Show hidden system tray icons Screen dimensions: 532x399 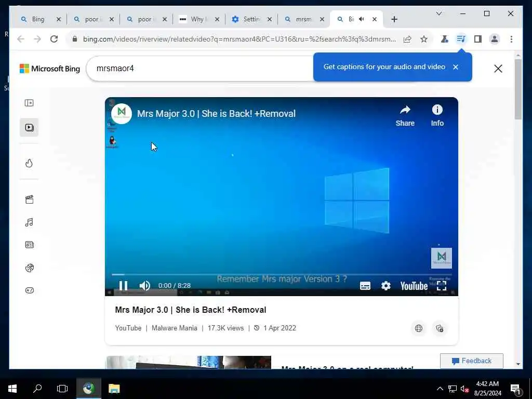pos(440,389)
